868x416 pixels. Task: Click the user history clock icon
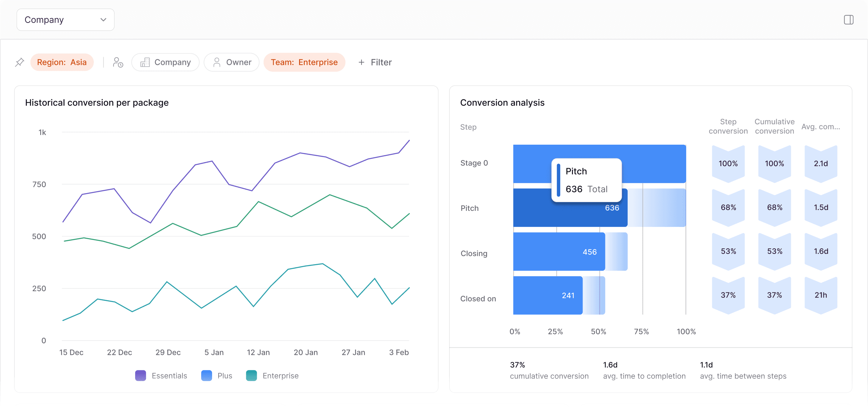click(118, 62)
